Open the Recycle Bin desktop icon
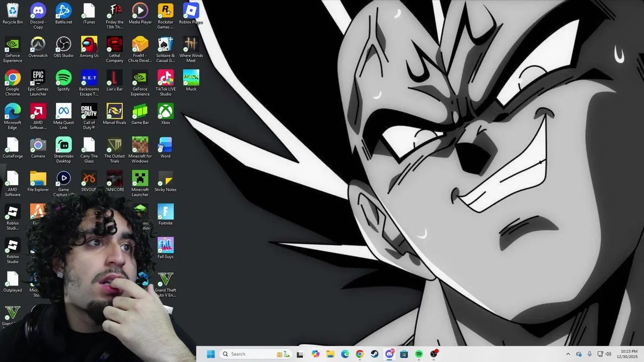Image resolution: width=644 pixels, height=362 pixels. 13,14
